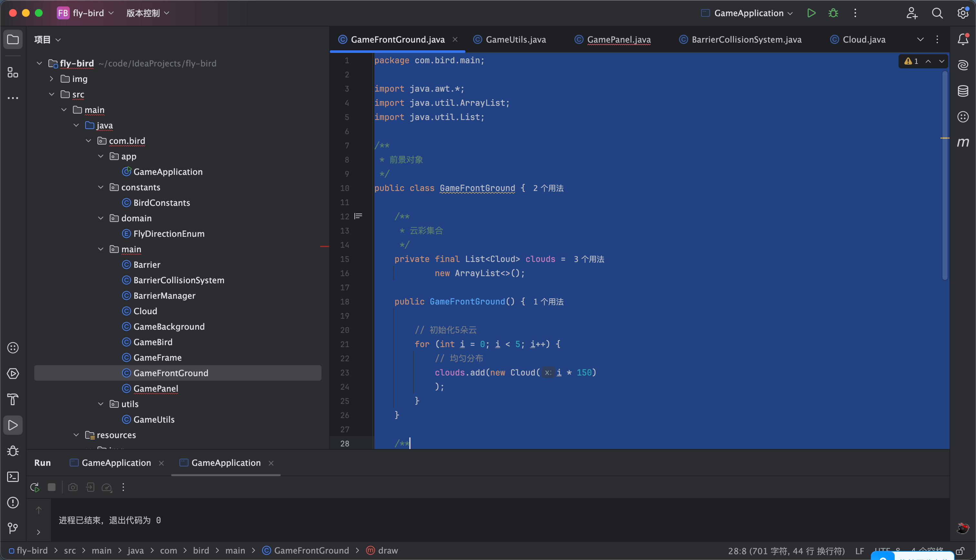
Task: Click the editor vertical scrollbar thumb
Action: click(945, 175)
